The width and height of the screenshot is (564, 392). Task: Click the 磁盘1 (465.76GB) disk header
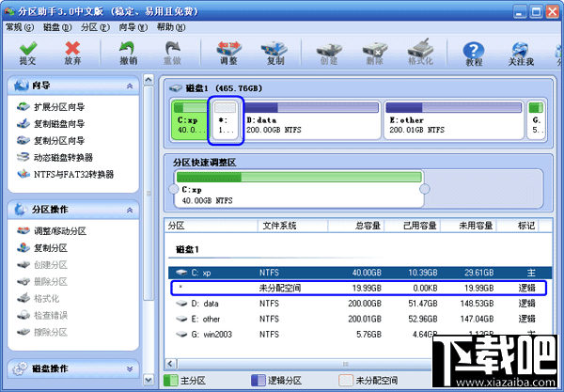[x=216, y=88]
